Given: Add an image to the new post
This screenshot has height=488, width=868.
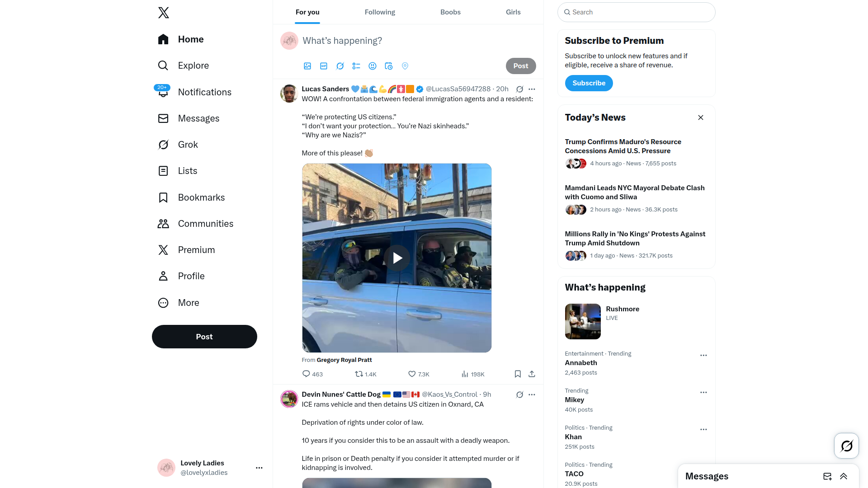Looking at the screenshot, I should pos(307,66).
